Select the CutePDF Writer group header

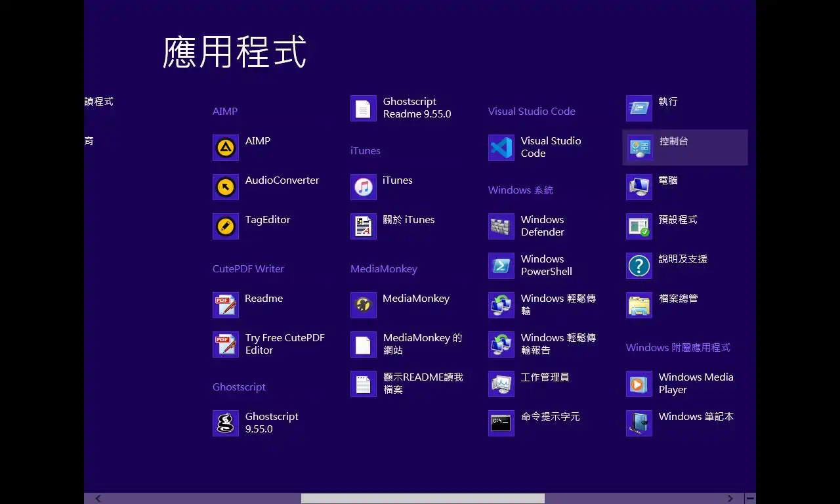pos(248,269)
